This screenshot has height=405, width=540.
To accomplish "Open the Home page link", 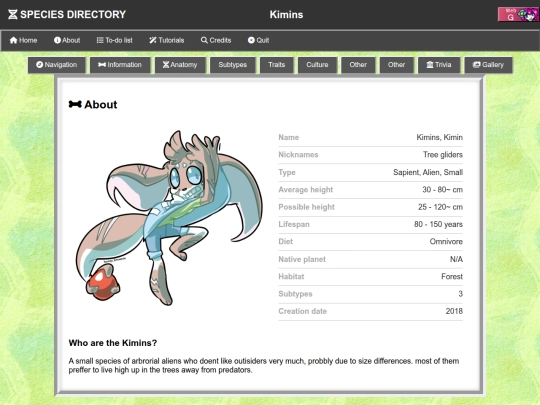I will (23, 40).
